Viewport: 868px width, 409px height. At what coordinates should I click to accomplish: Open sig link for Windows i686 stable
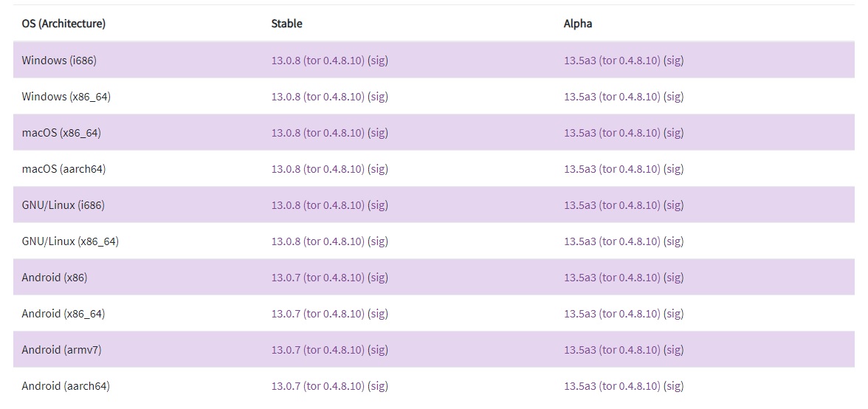[x=378, y=61]
